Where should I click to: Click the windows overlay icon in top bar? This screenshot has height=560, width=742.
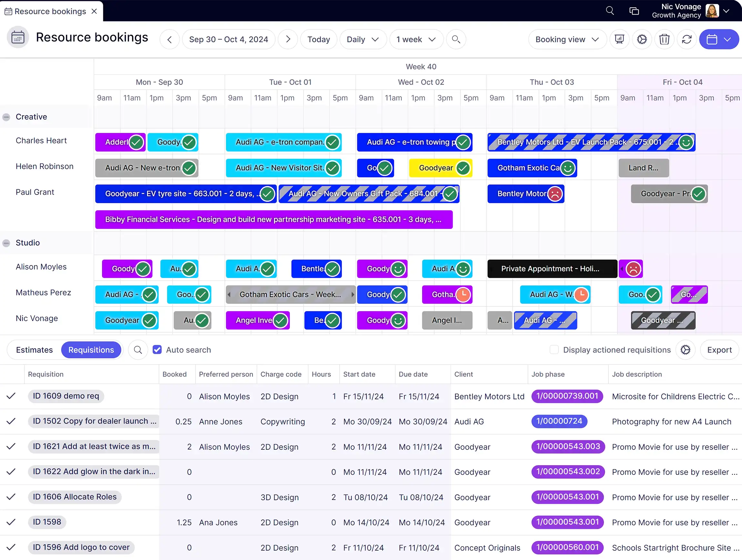[x=634, y=11]
